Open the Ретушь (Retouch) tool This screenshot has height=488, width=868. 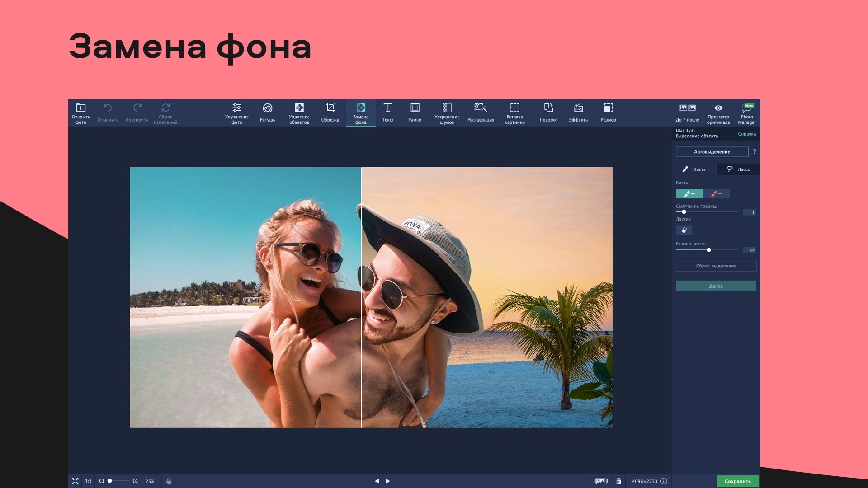click(267, 112)
